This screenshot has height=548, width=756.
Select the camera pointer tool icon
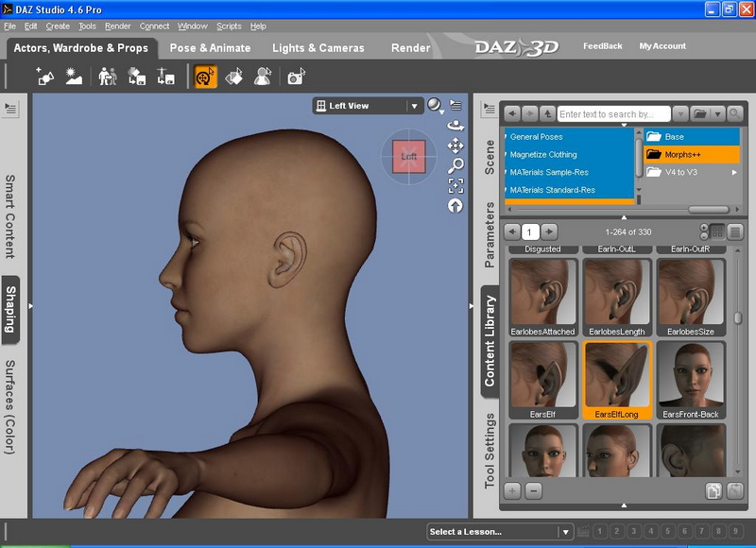[296, 77]
